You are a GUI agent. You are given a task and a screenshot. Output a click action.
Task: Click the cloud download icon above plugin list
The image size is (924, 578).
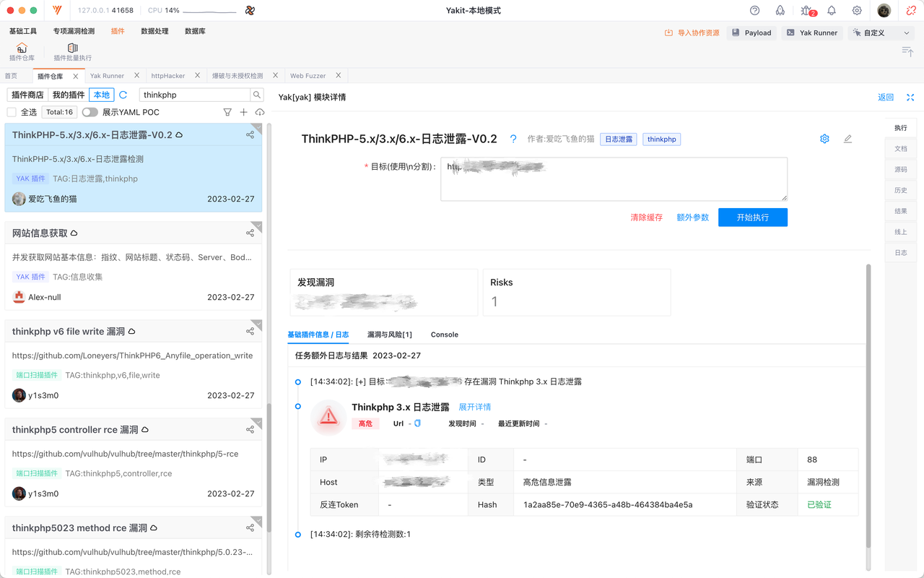tap(260, 112)
